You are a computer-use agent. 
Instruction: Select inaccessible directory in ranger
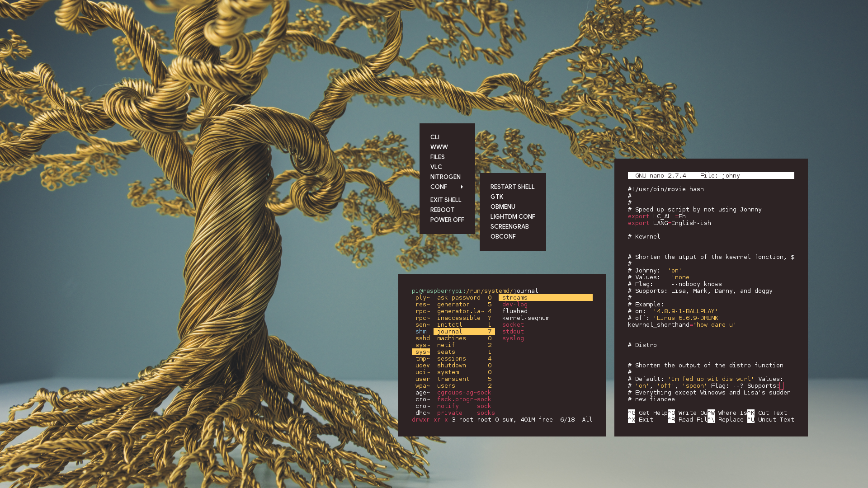(x=464, y=318)
